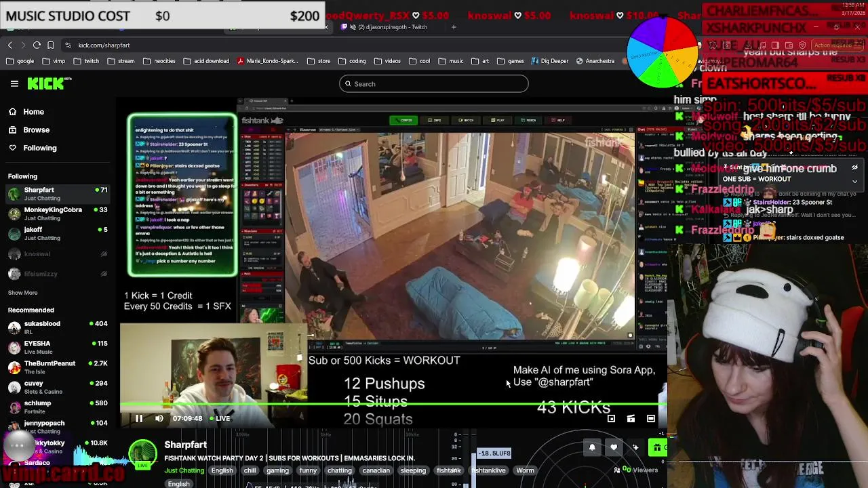Open the acid download bookmark folder
This screenshot has width=868, height=488.
(x=206, y=61)
